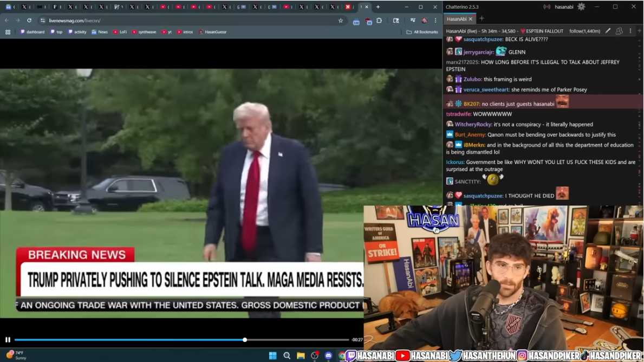
Task: Open the dashboard bookmark
Action: point(32,31)
